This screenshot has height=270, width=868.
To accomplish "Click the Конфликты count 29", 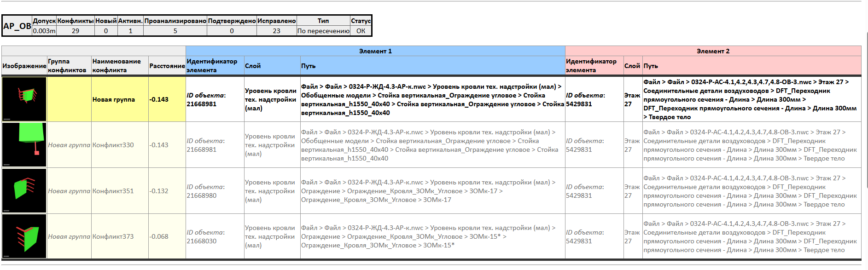I will pyautogui.click(x=76, y=31).
